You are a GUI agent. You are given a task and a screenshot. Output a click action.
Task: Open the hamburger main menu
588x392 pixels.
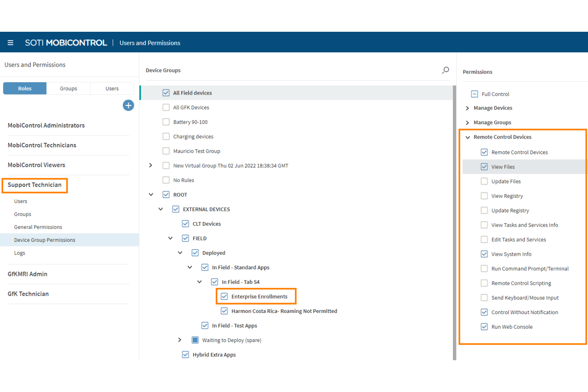(10, 42)
